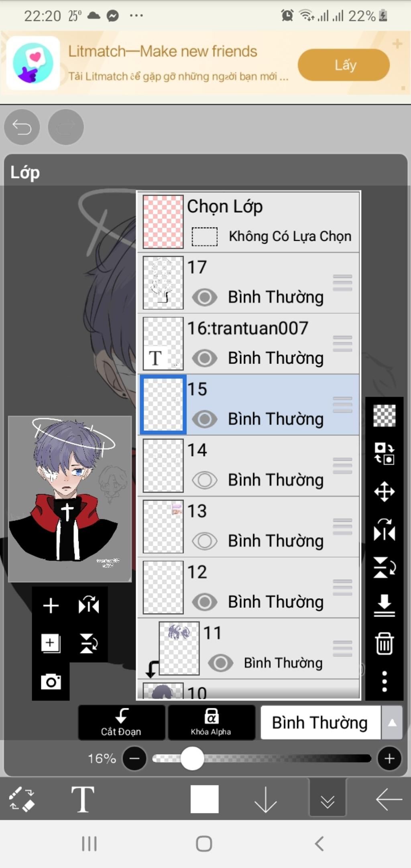Hide layer 17 with eye icon

pos(204,297)
